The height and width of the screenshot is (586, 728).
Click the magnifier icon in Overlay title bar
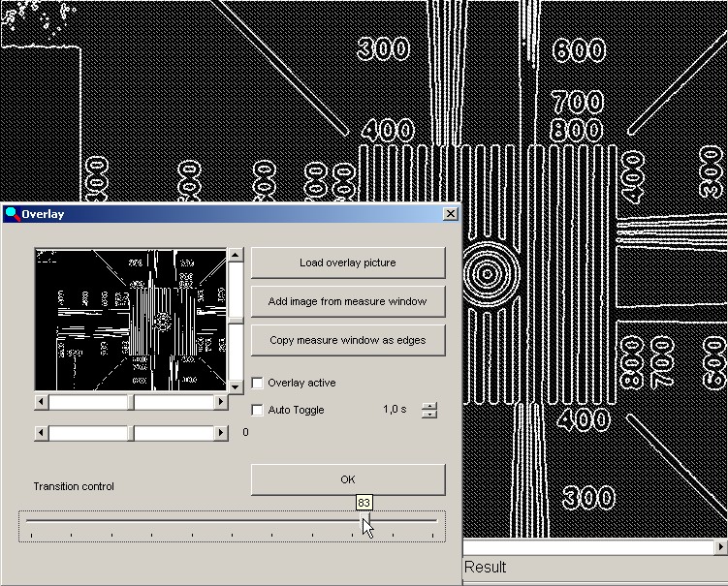[x=12, y=214]
